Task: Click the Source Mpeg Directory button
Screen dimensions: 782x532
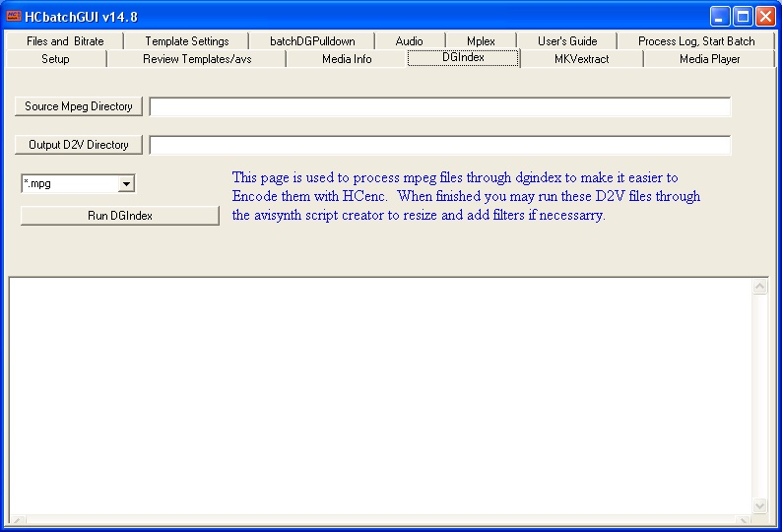Action: pyautogui.click(x=79, y=106)
